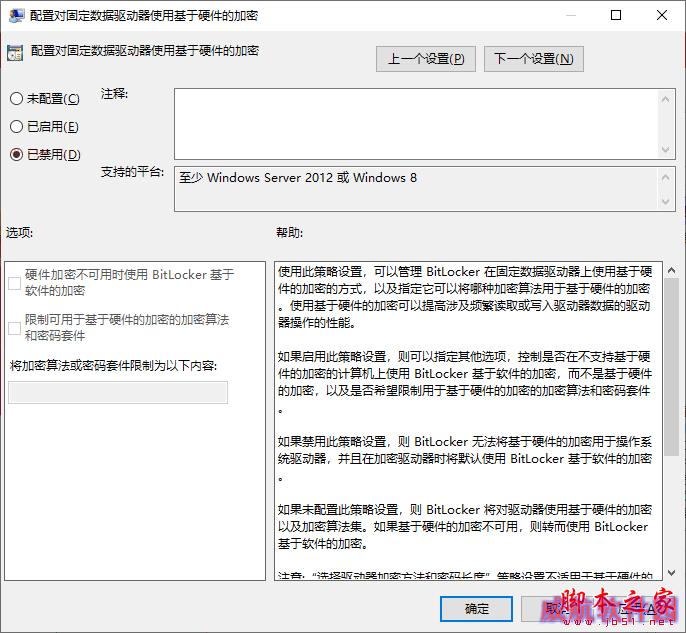Click the policy setting icon beside the heading
686x633 pixels.
(15, 53)
